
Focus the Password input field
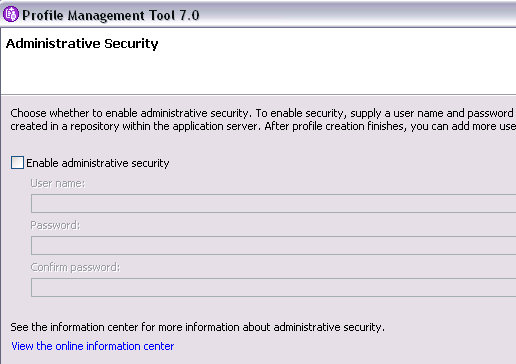[273, 245]
